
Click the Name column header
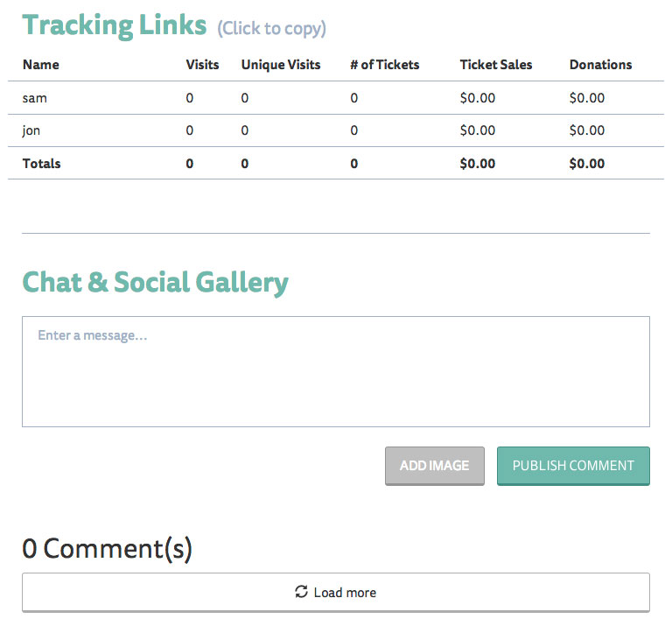[41, 65]
